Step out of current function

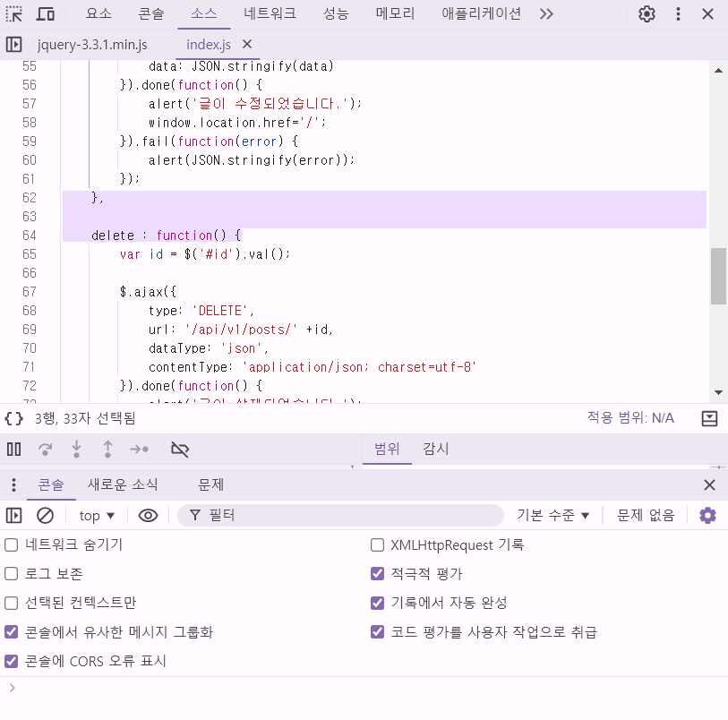tap(107, 449)
